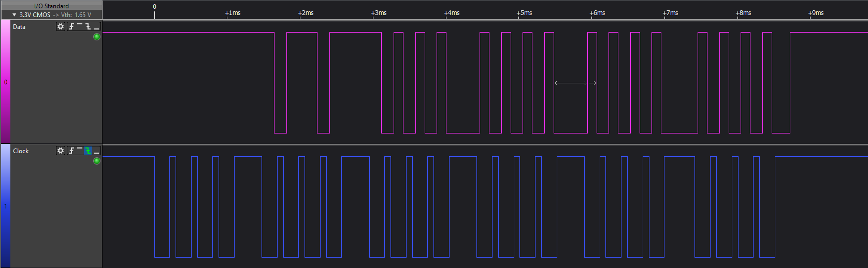Click the Vth: 1.65 V threshold text
This screenshot has height=268, width=868.
76,15
